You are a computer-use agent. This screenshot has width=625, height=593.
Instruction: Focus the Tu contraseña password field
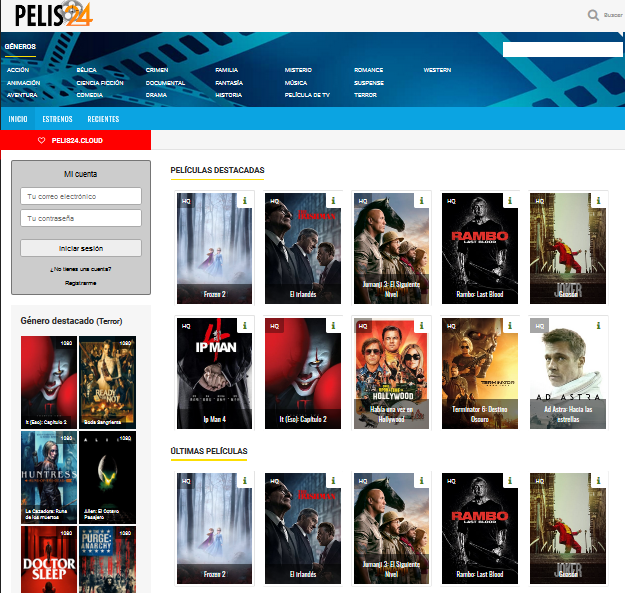click(81, 218)
